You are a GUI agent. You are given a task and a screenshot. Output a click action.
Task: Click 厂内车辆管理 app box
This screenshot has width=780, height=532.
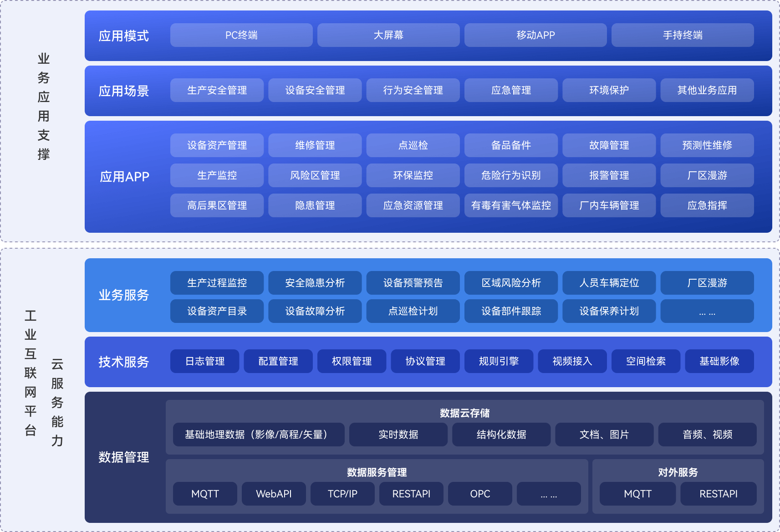click(x=609, y=205)
